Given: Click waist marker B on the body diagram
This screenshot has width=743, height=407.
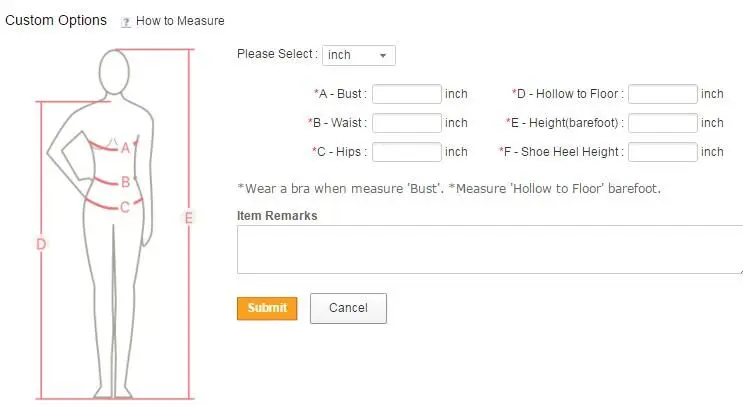Looking at the screenshot, I should pyautogui.click(x=125, y=182).
